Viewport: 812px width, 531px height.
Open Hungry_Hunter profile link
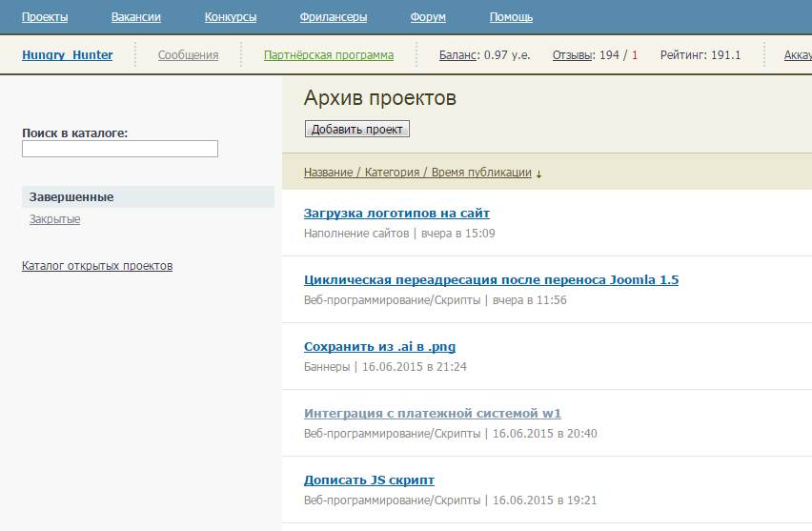pyautogui.click(x=67, y=55)
